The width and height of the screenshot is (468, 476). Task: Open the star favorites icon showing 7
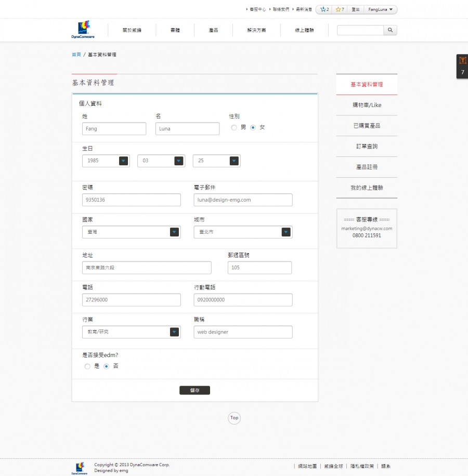click(x=339, y=9)
